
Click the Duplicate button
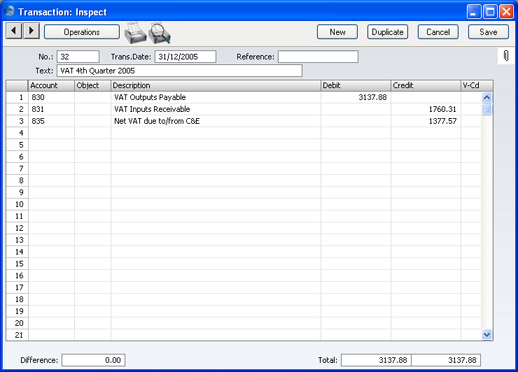[x=387, y=32]
